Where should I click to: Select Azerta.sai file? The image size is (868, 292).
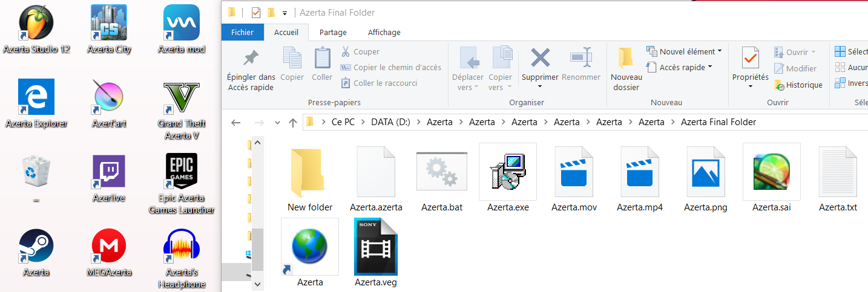coord(772,178)
